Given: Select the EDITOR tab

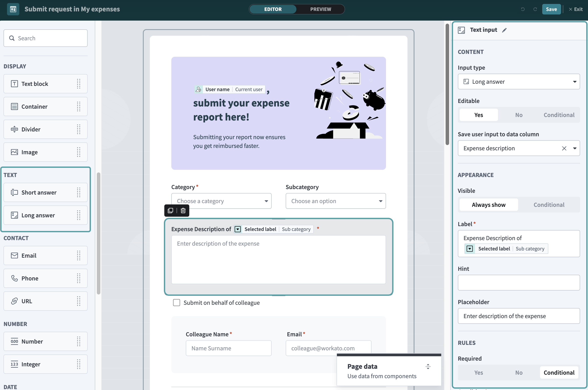Looking at the screenshot, I should 273,9.
